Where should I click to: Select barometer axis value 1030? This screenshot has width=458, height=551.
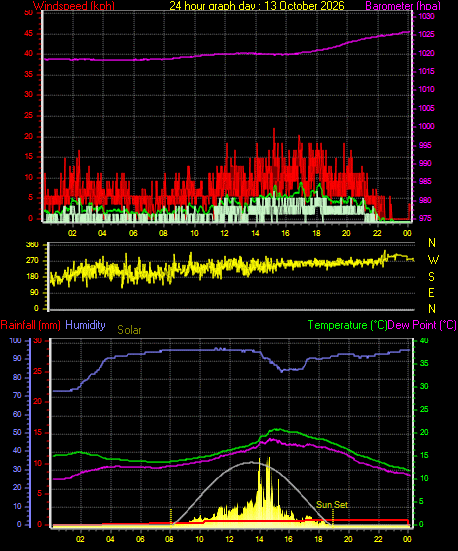[x=426, y=17]
